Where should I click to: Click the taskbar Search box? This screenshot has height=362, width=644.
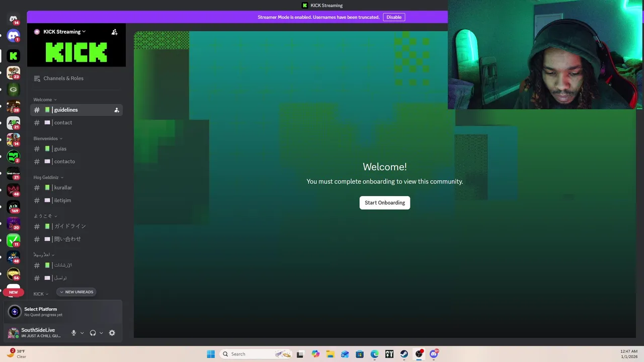[257, 354]
